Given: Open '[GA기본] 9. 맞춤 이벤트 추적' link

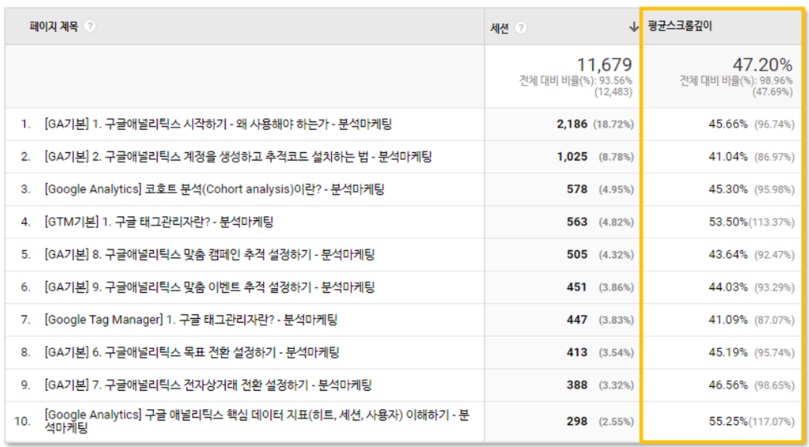Looking at the screenshot, I should coord(209,287).
